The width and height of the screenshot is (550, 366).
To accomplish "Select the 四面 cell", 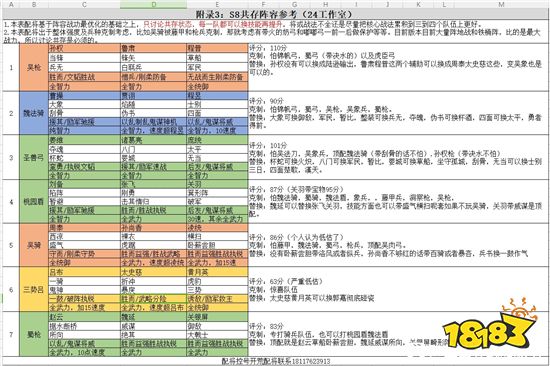I will (x=217, y=113).
